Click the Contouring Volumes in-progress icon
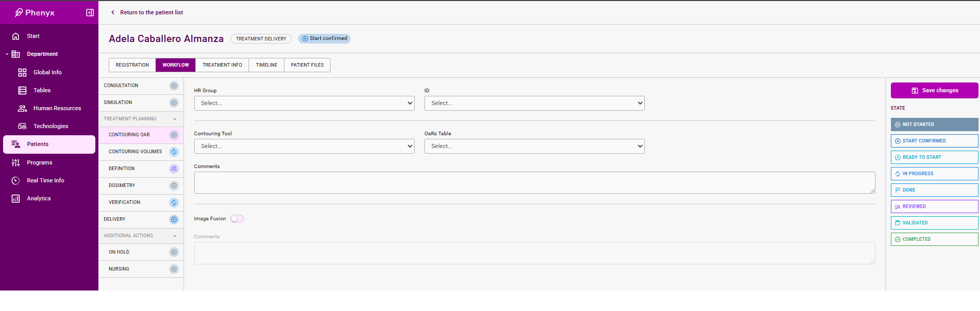 (174, 152)
